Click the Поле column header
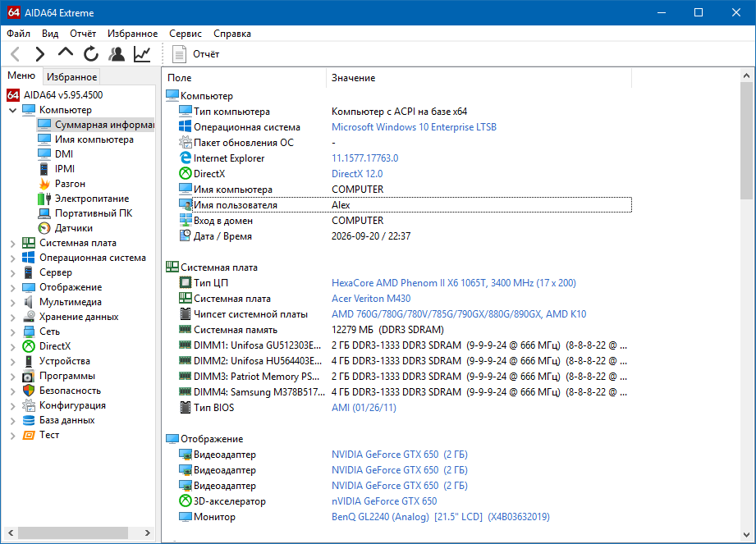 245,78
